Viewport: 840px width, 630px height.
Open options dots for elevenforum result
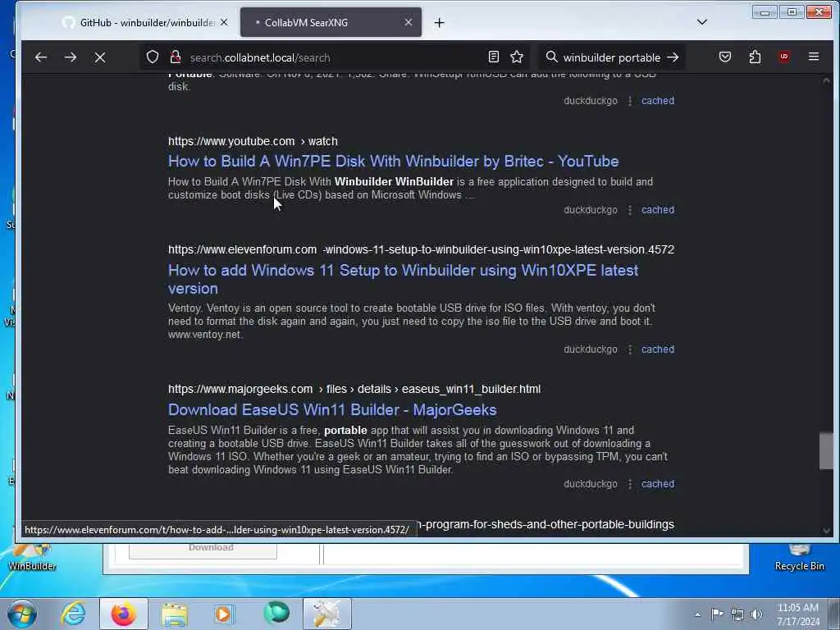tap(629, 349)
